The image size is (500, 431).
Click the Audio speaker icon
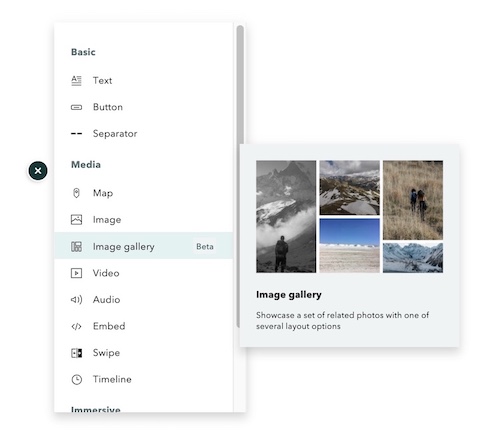click(x=76, y=300)
